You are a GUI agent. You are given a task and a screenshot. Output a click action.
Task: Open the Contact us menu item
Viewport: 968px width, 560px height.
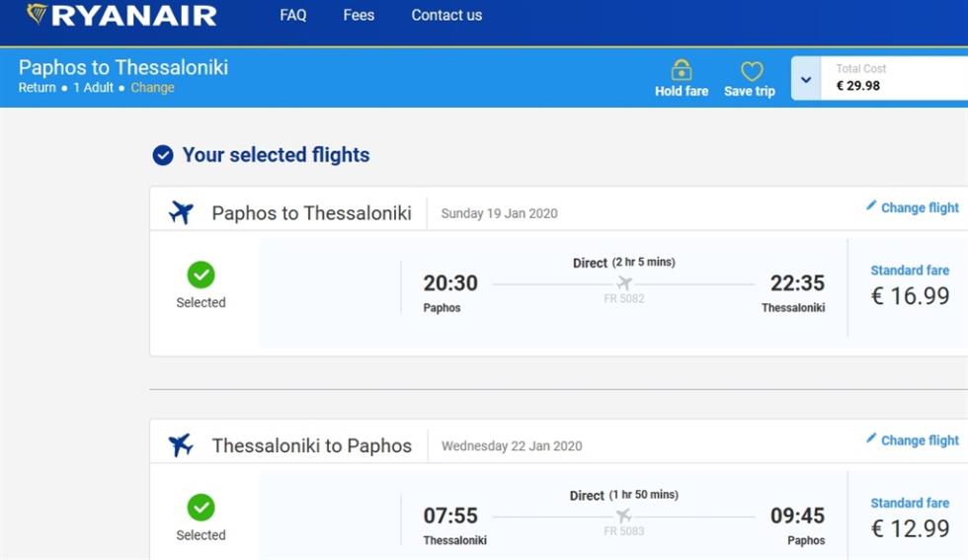click(446, 15)
